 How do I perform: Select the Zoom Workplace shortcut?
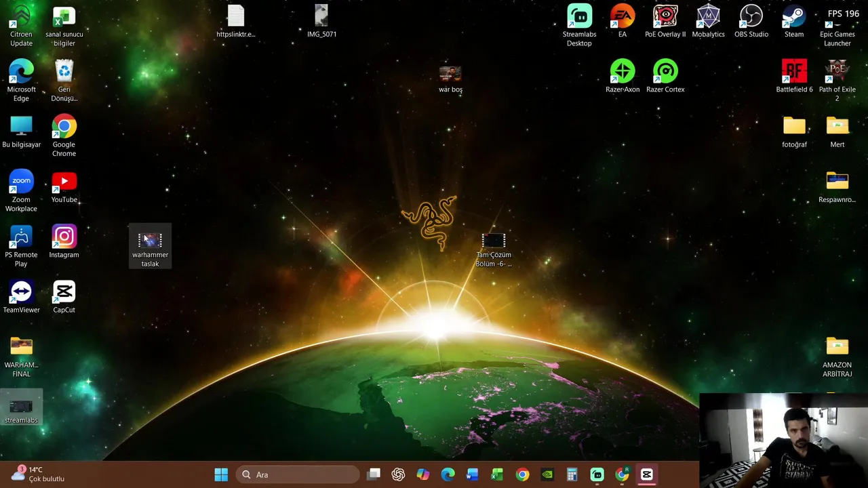pos(21,191)
